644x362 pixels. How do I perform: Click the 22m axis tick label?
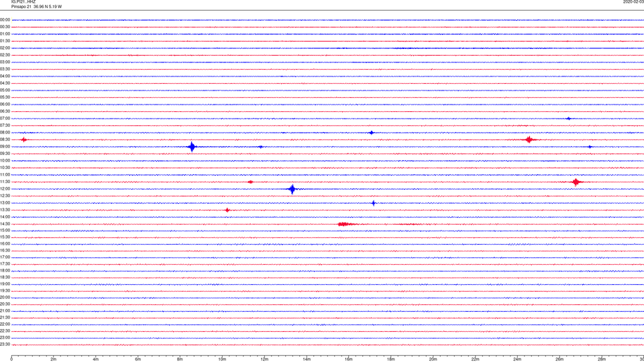pos(475,359)
